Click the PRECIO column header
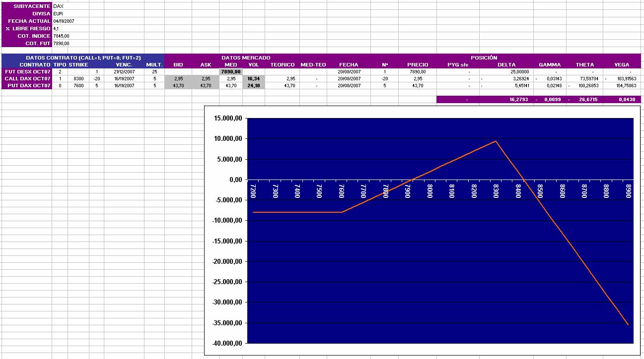The image size is (644, 359). [x=418, y=64]
